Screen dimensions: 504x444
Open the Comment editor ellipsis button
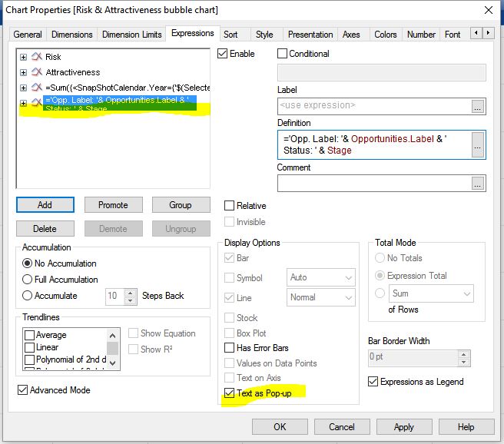tap(478, 183)
